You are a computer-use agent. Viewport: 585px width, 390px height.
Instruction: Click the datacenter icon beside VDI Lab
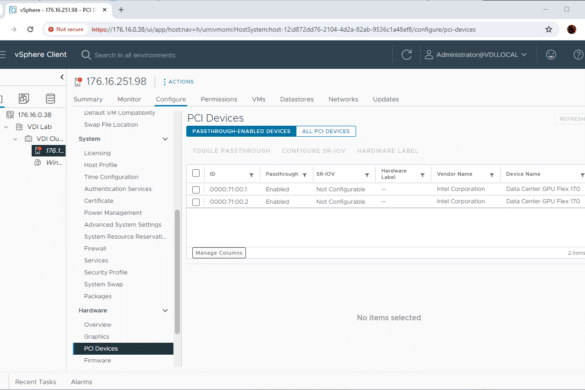tap(19, 127)
